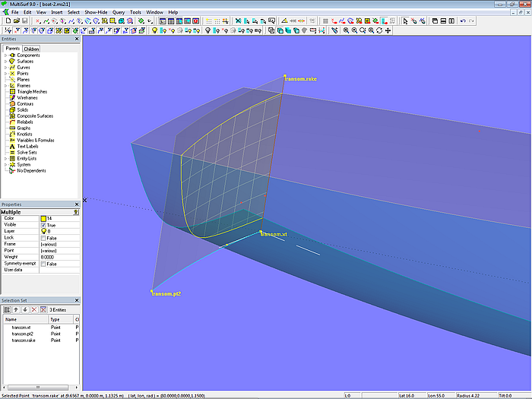532x399 pixels.
Task: Click the yellow Color swatch in Properties
Action: coord(43,218)
